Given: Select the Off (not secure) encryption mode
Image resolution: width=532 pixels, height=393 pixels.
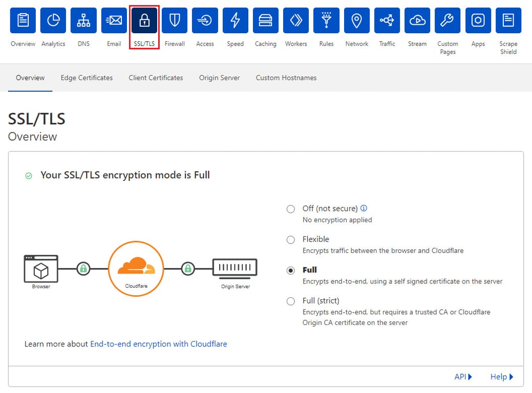Looking at the screenshot, I should point(290,209).
